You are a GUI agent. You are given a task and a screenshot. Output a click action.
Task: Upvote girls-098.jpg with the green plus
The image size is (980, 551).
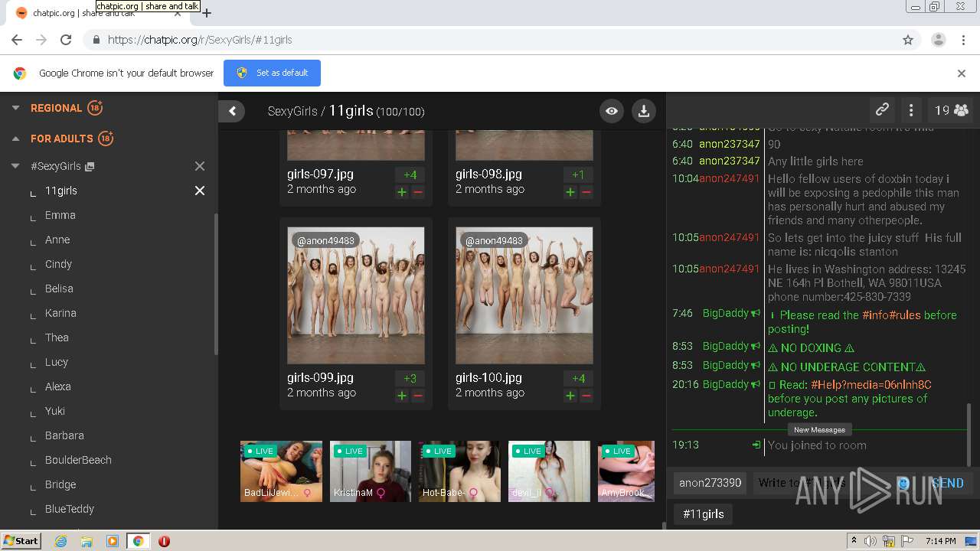click(x=570, y=192)
